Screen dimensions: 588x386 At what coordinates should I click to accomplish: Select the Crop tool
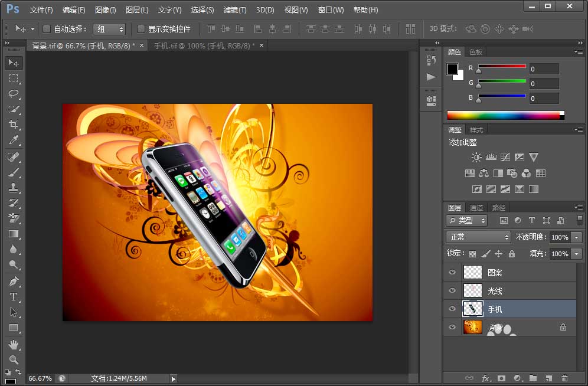pyautogui.click(x=14, y=125)
